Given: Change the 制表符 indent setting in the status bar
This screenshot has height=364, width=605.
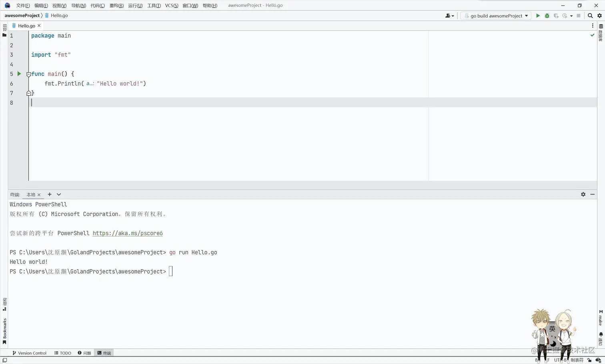Looking at the screenshot, I should click(x=577, y=360).
